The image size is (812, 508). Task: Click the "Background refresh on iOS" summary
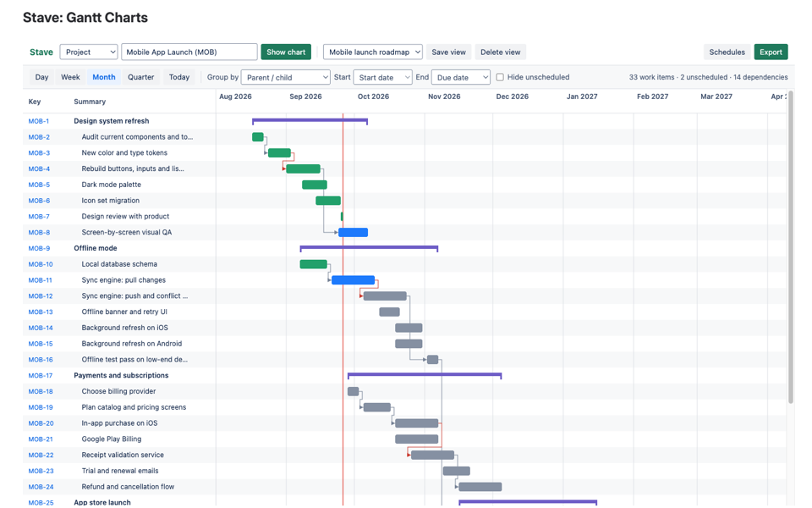[125, 329]
